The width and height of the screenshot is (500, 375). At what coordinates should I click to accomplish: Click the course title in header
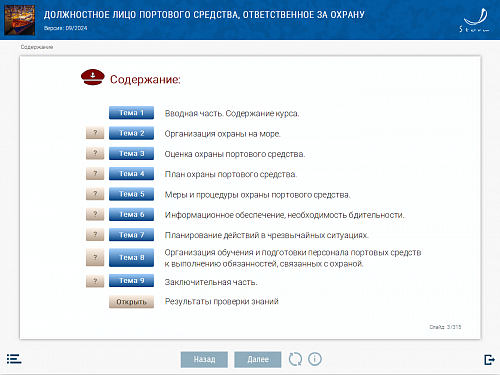pyautogui.click(x=204, y=15)
